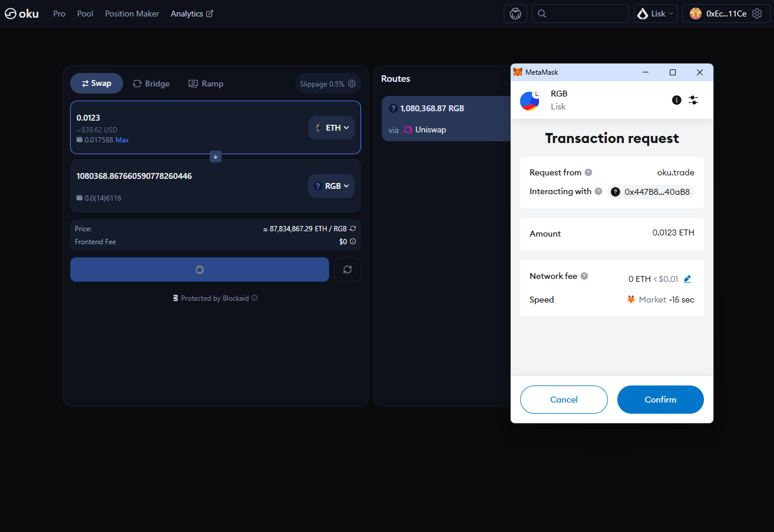Click the question mark icon in 1,080,368.87 RGB route
774x532 pixels.
(393, 108)
